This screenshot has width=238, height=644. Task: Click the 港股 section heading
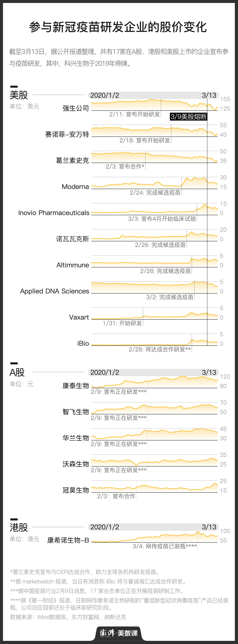[19, 527]
